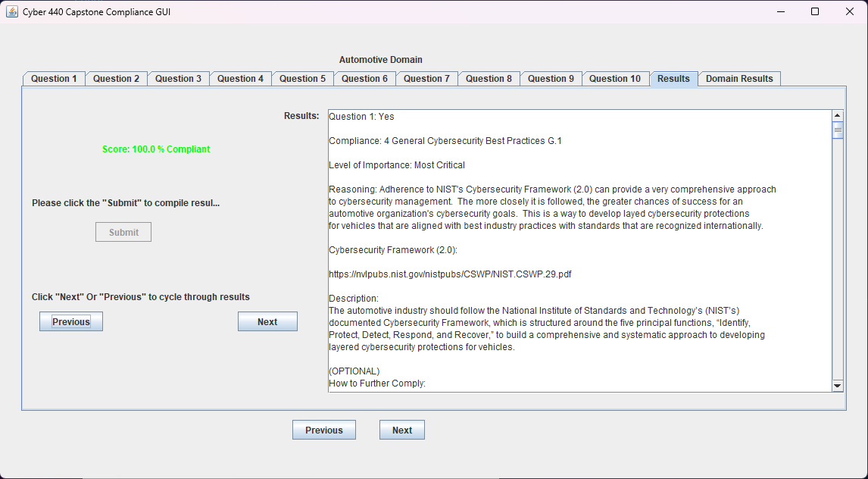This screenshot has height=479, width=868.
Task: Click the Java app icon in title bar
Action: [x=11, y=11]
